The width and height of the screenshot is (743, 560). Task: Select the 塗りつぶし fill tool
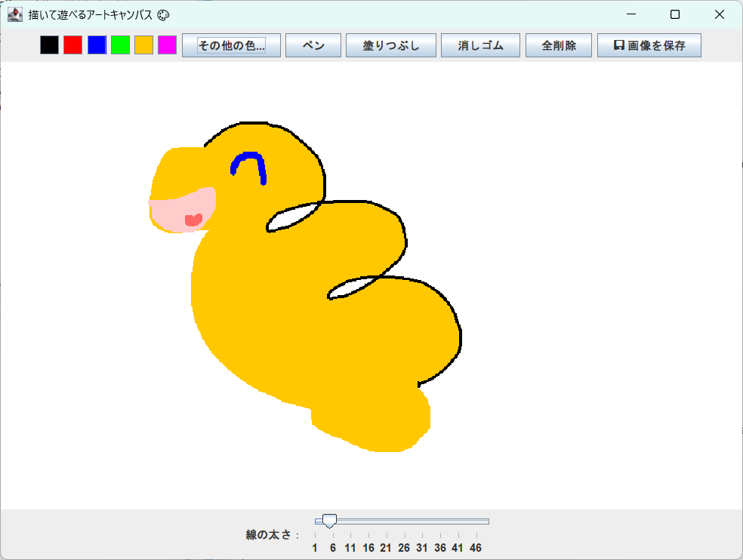[x=391, y=45]
